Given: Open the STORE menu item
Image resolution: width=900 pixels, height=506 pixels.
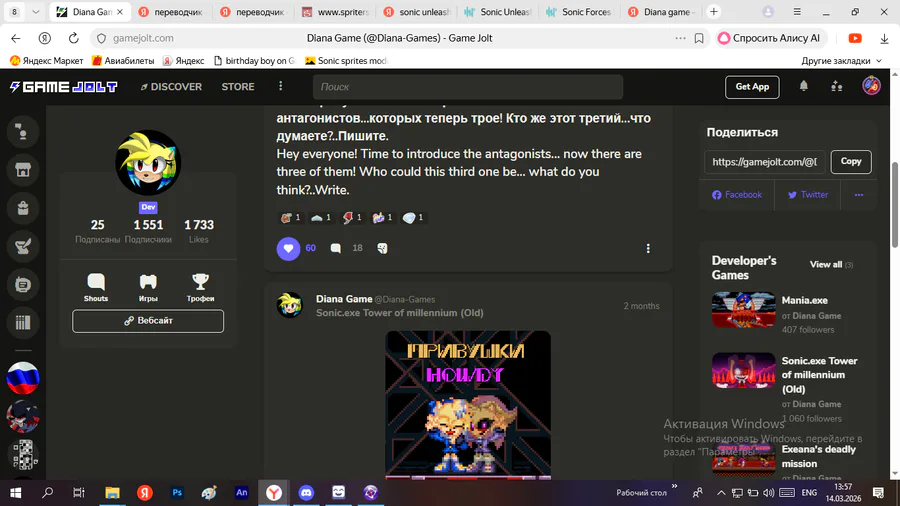Looking at the screenshot, I should 238,87.
